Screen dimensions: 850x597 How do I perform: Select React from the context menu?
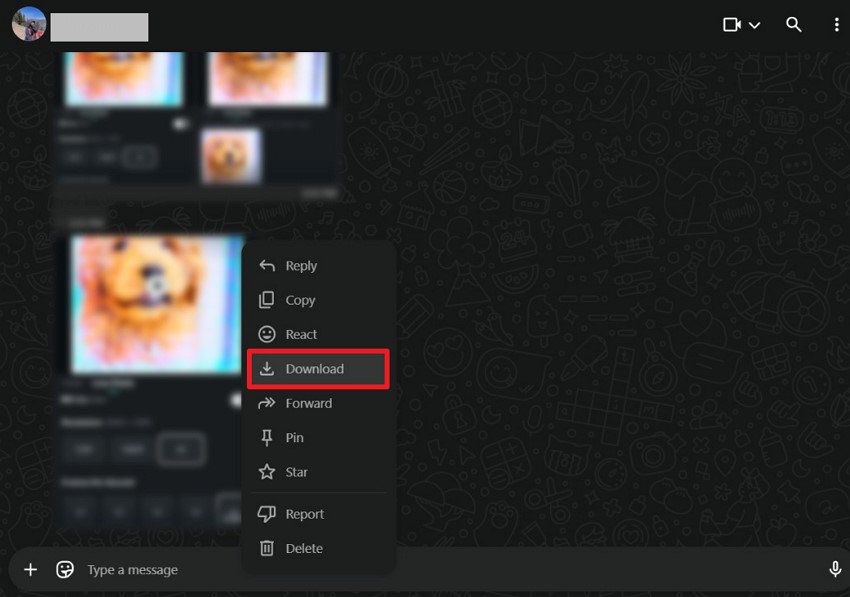point(300,335)
